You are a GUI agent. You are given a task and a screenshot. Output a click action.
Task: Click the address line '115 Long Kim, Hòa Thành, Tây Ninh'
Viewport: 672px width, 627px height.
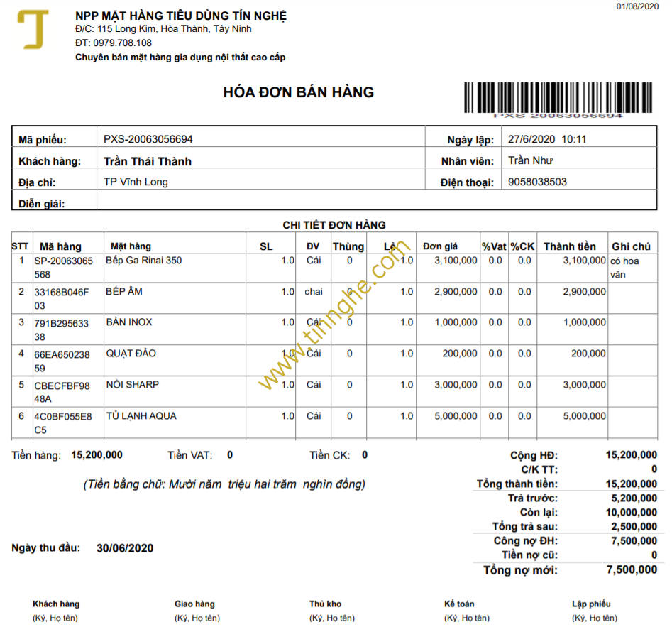point(175,28)
